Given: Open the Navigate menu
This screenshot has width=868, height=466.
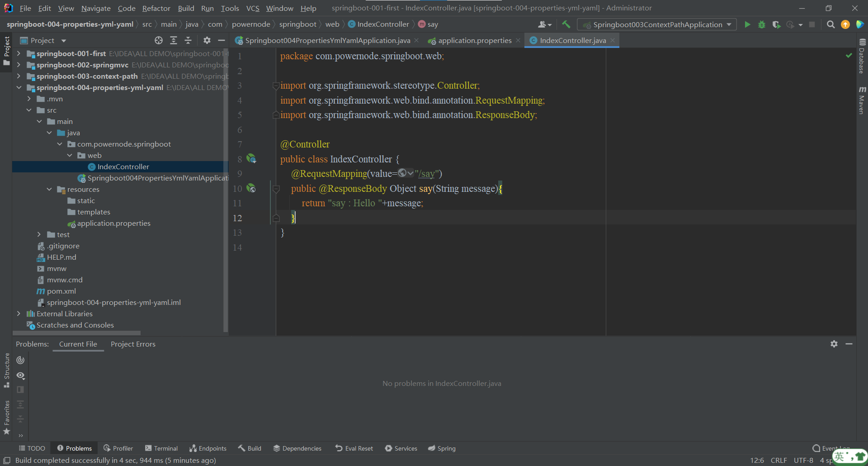Looking at the screenshot, I should [96, 8].
